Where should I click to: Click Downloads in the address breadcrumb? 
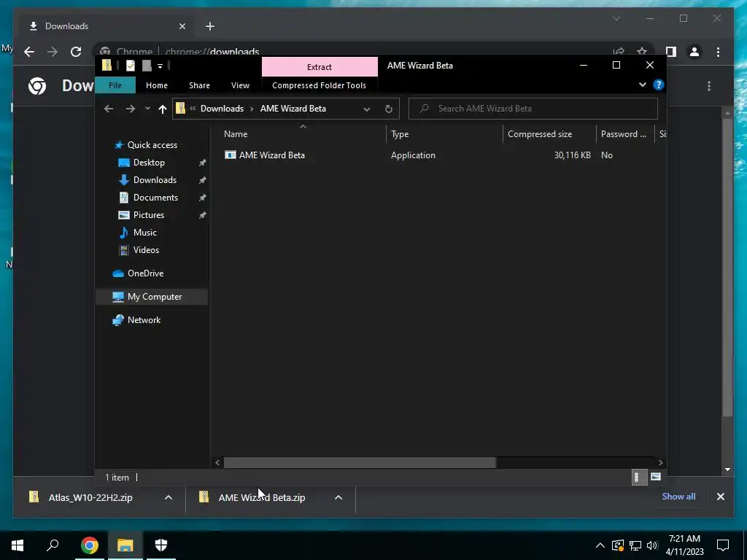click(x=222, y=109)
